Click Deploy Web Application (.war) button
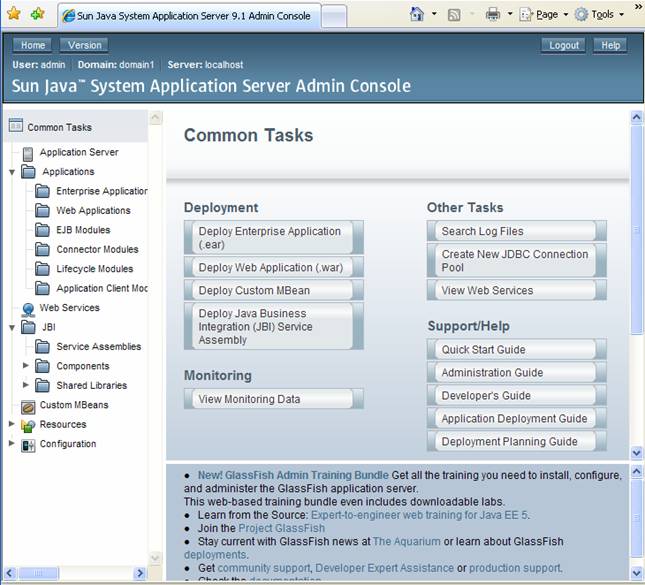Viewport: 645px width, 585px height. (273, 267)
